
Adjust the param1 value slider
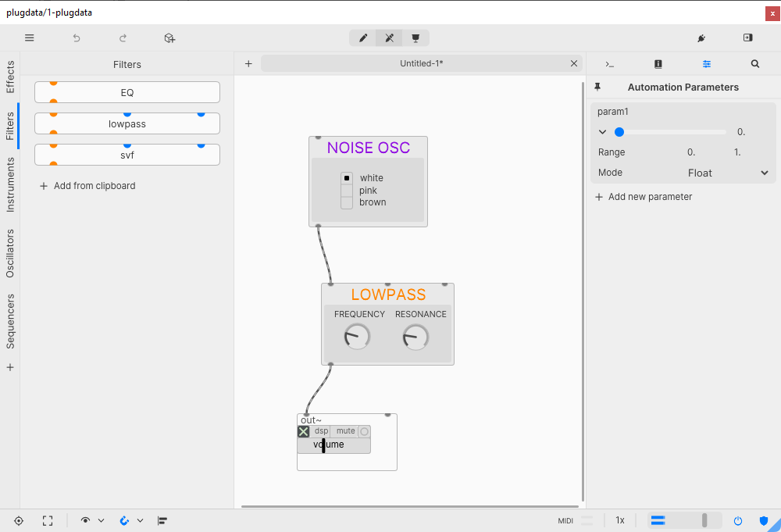point(672,132)
